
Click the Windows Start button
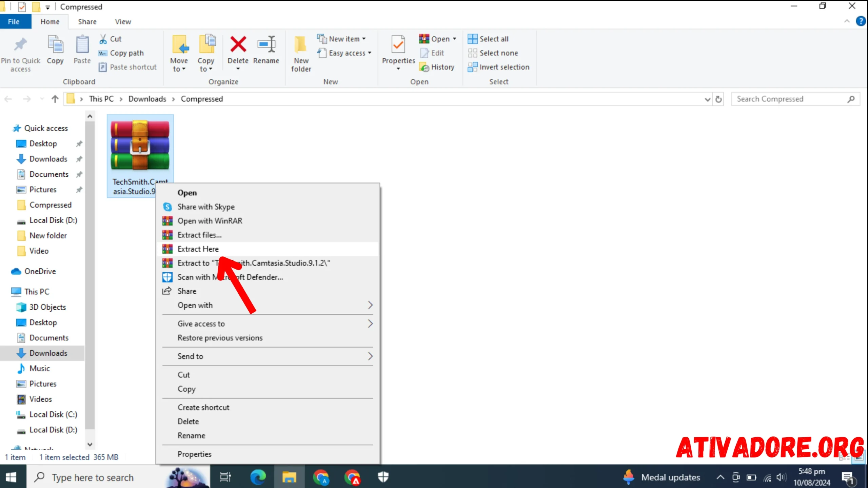click(x=11, y=477)
